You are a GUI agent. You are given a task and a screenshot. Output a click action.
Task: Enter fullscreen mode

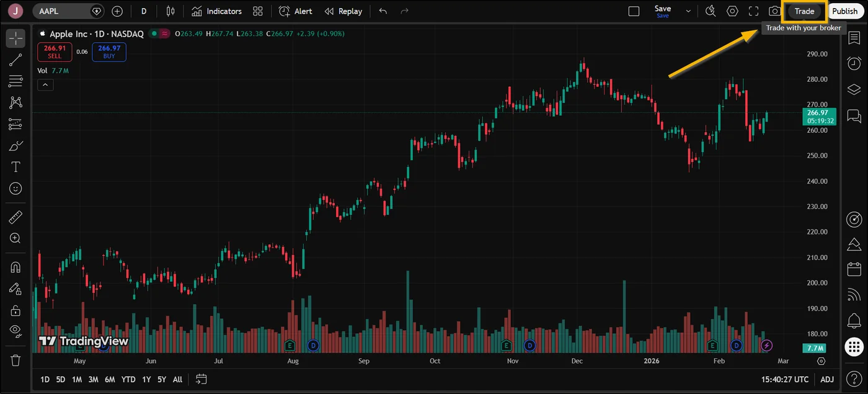click(753, 11)
